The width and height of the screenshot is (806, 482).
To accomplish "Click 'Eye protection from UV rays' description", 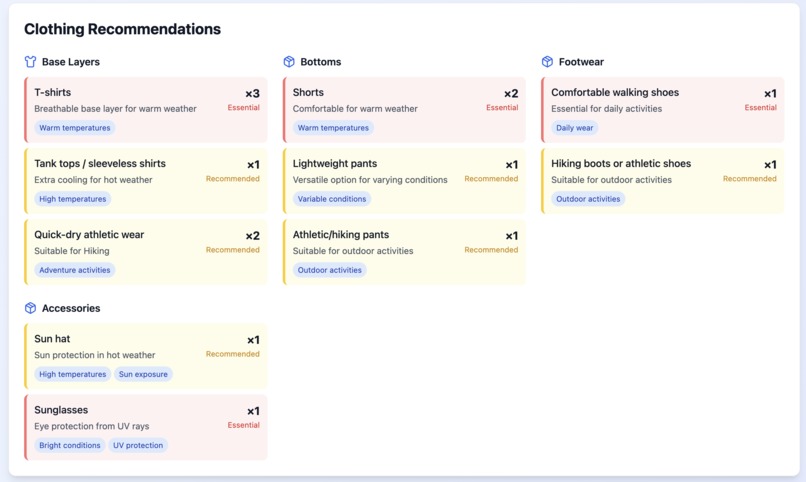I will tap(91, 426).
